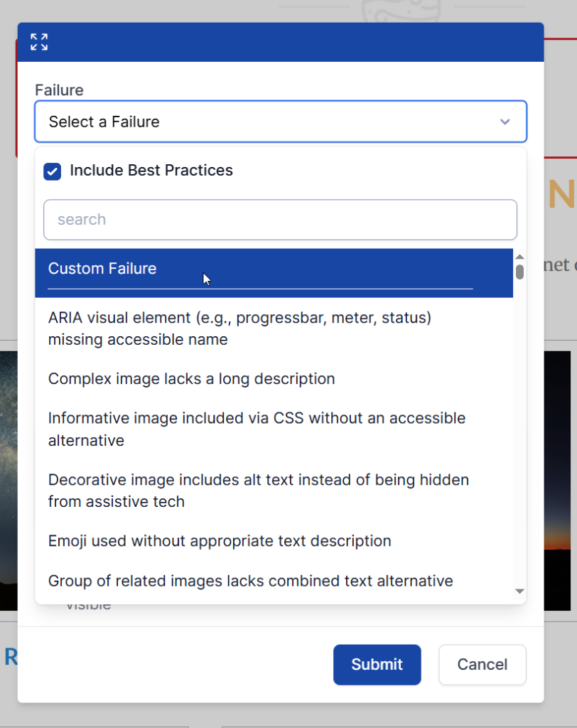Click the scroll-up arrow above the list
577x728 pixels.
[519, 255]
